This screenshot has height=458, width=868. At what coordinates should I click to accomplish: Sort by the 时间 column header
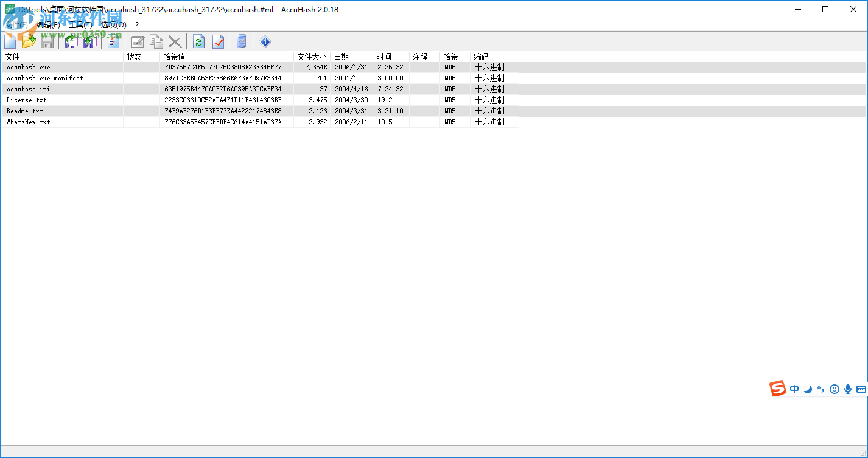[391, 57]
